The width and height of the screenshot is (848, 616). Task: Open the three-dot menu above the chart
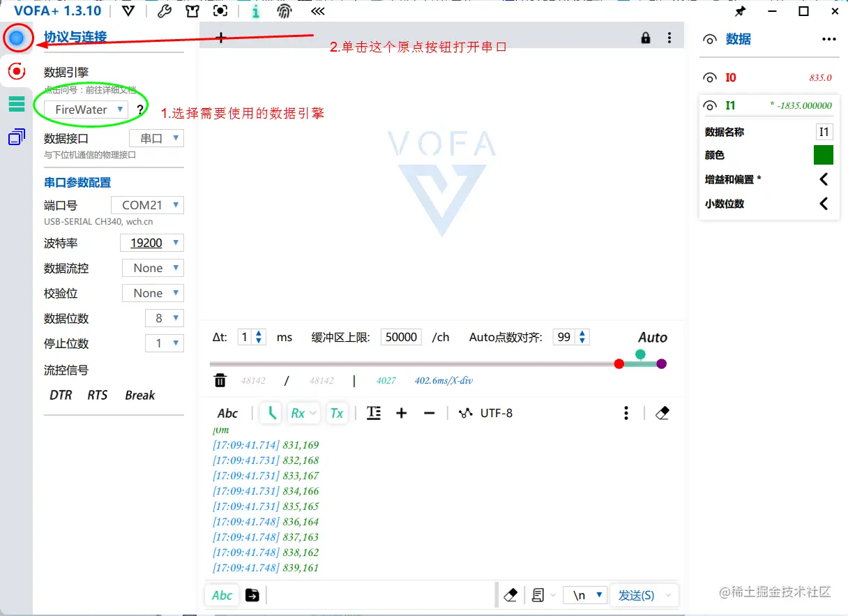(669, 38)
